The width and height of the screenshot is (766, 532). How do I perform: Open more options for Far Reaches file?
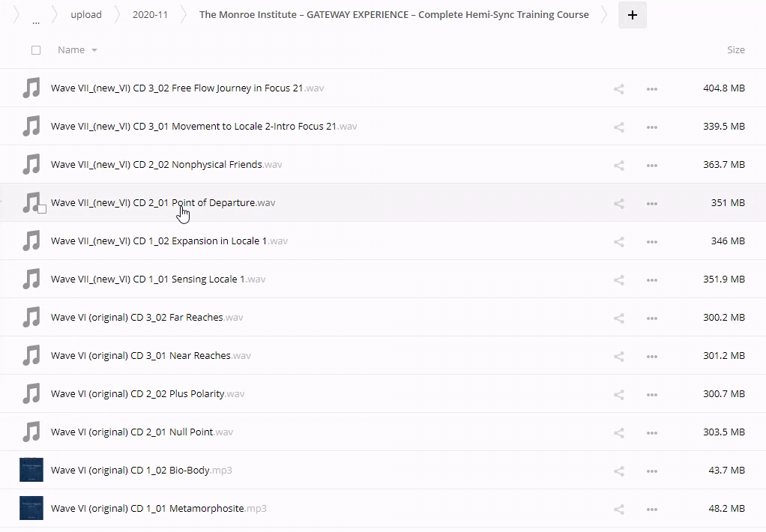point(651,318)
